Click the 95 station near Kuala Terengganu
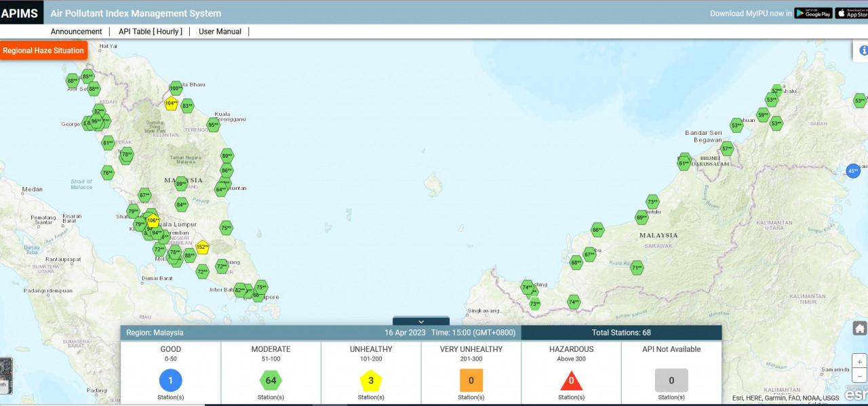Viewport: 868px width, 406px height. pyautogui.click(x=213, y=125)
